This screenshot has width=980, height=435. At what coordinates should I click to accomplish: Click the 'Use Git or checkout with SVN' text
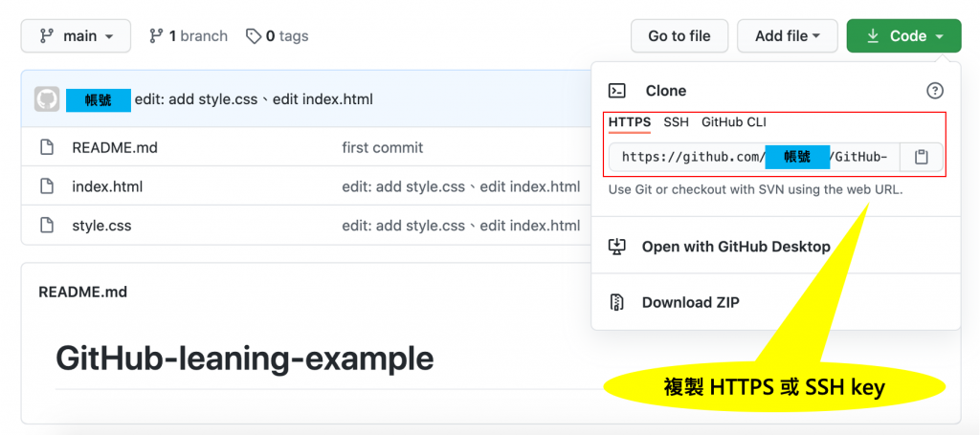click(x=756, y=190)
